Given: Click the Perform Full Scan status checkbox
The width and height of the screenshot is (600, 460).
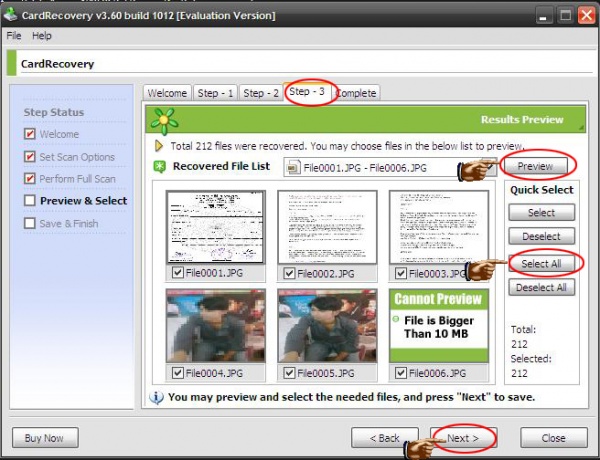Looking at the screenshot, I should (29, 179).
